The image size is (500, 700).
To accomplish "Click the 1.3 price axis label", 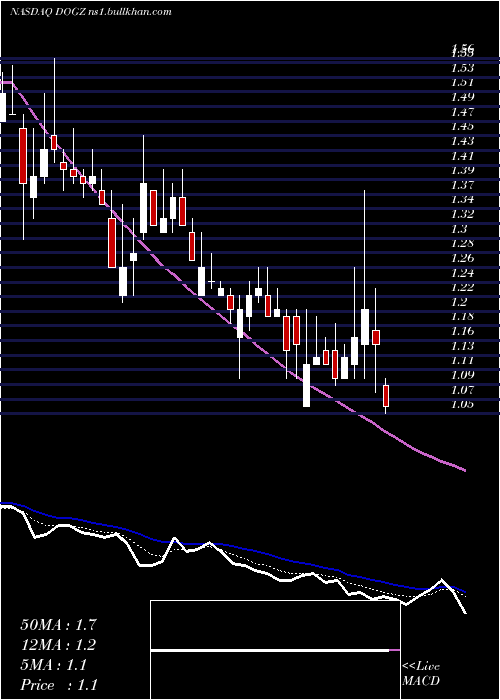I will [x=459, y=229].
